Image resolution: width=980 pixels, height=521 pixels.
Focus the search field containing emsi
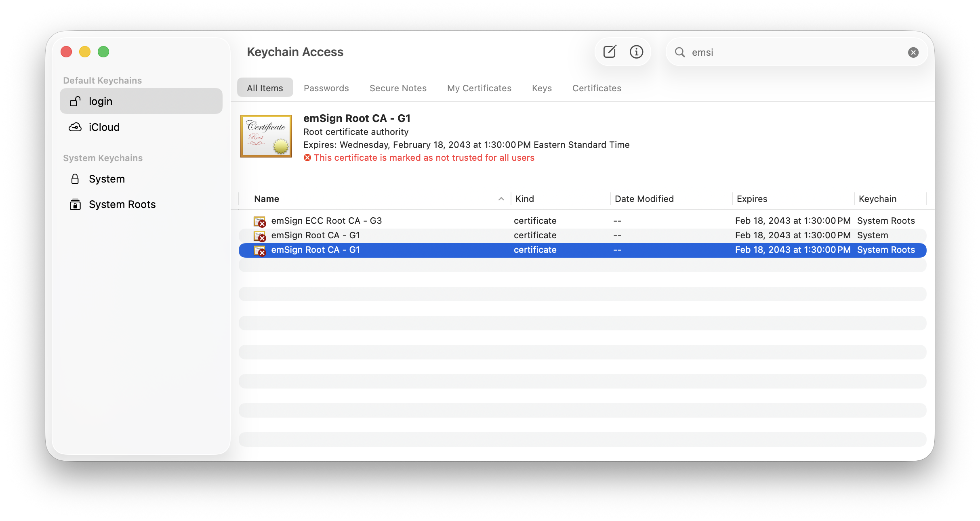coord(797,52)
